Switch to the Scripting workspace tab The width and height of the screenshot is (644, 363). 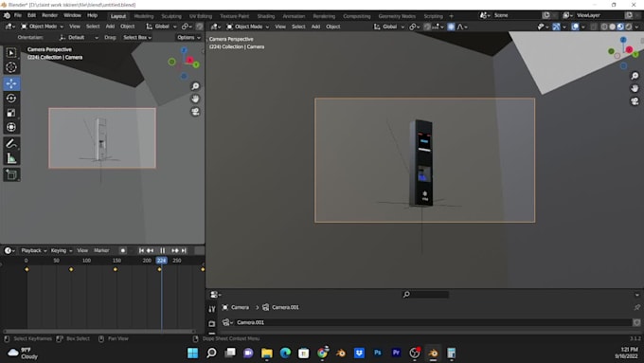pos(434,16)
